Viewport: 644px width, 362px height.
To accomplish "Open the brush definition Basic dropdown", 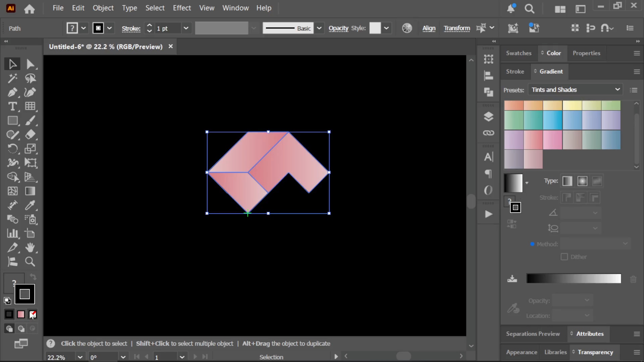I will [x=319, y=28].
